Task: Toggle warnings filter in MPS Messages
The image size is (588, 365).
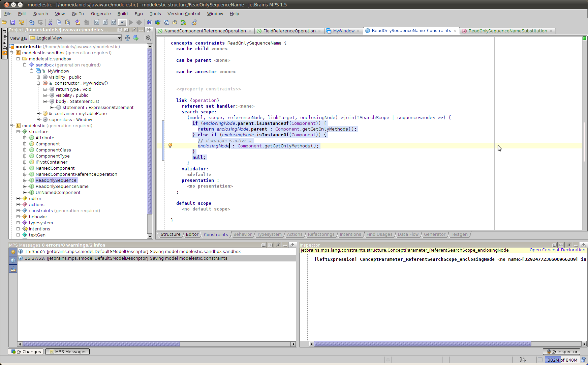Action: [13, 252]
